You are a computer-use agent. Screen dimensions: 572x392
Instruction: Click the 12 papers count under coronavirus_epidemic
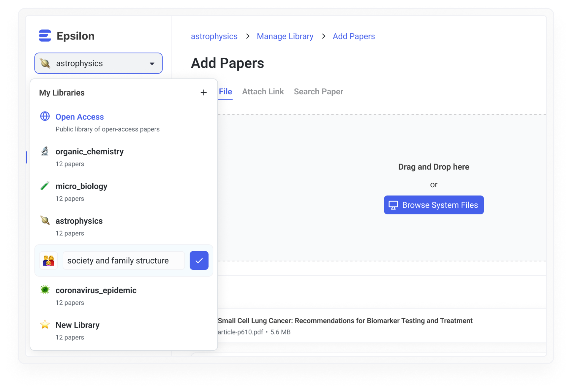click(x=70, y=303)
